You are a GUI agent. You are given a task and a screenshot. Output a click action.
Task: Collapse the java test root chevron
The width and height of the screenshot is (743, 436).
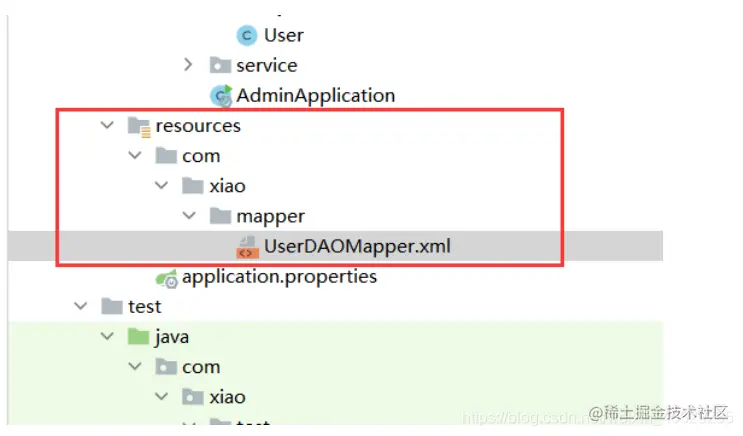[x=108, y=336]
